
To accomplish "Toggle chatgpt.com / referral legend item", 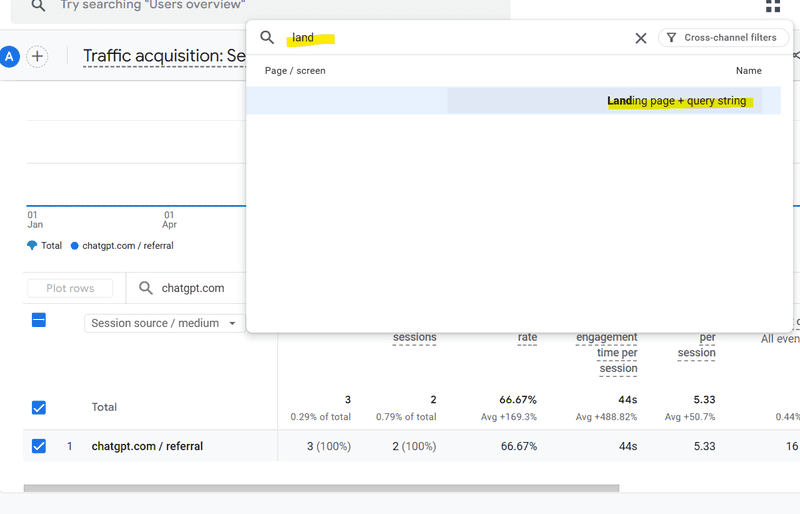I will pyautogui.click(x=122, y=246).
